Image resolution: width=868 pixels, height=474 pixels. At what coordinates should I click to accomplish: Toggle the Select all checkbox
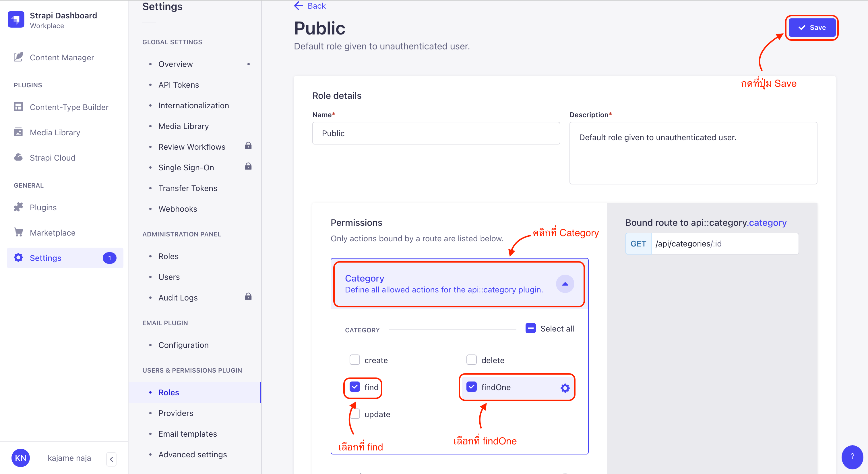(531, 328)
